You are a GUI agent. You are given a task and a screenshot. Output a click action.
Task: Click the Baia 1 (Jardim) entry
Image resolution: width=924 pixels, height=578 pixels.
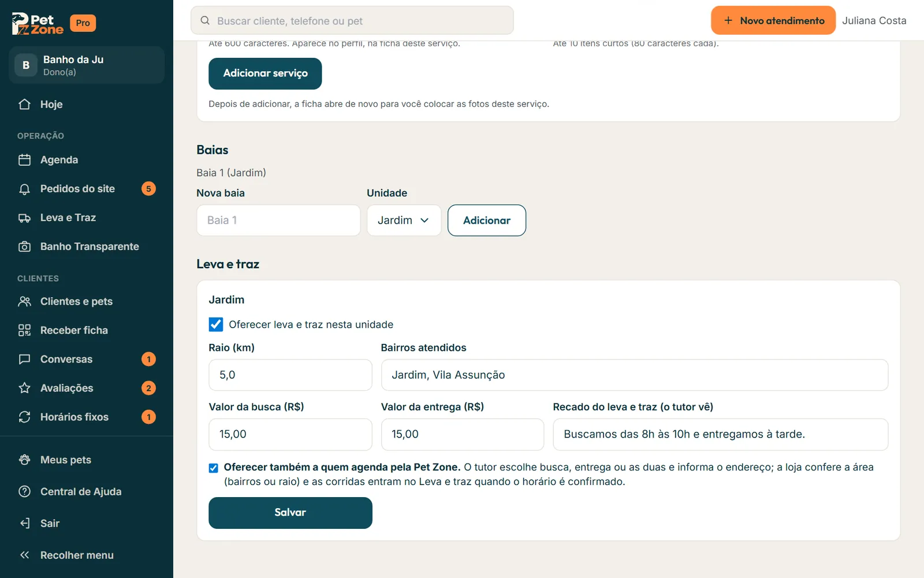pyautogui.click(x=231, y=173)
